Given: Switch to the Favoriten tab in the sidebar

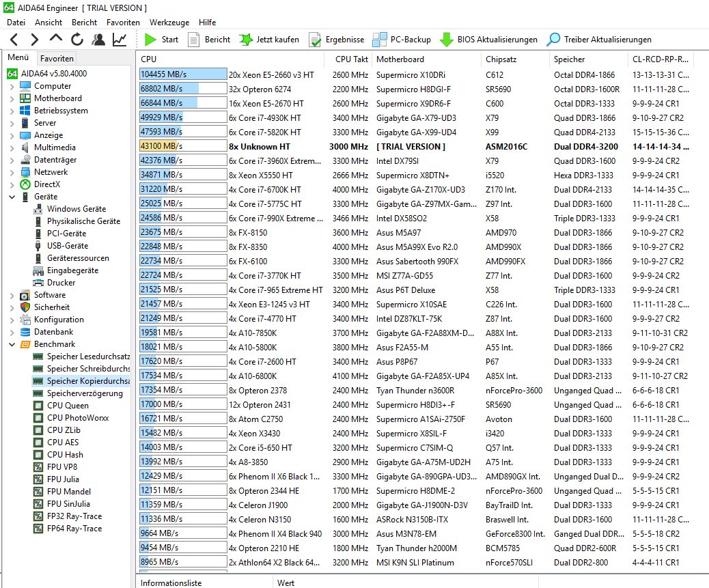Looking at the screenshot, I should [x=57, y=58].
